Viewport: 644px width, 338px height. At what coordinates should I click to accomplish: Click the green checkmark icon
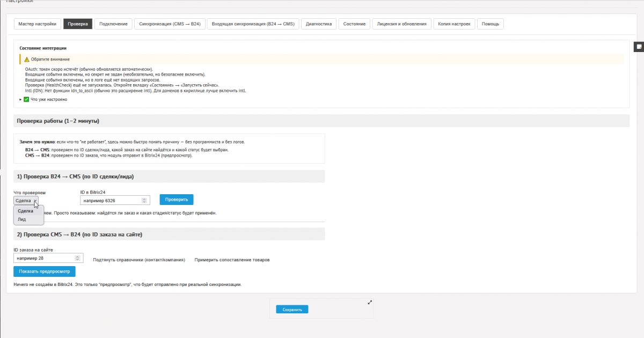click(x=26, y=99)
